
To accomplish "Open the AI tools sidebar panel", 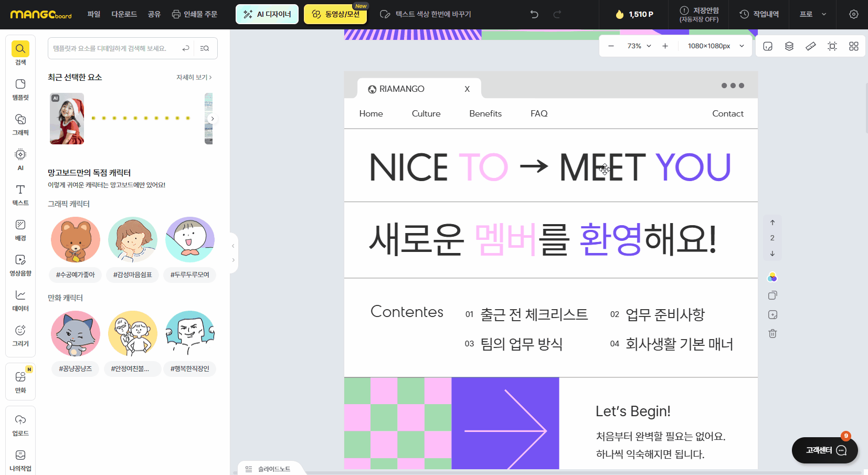I will click(x=20, y=160).
